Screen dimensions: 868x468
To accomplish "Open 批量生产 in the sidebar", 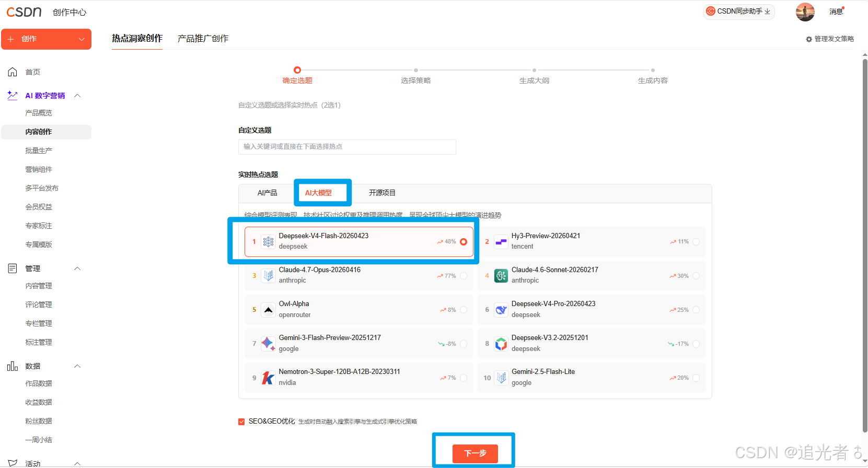I will click(39, 150).
